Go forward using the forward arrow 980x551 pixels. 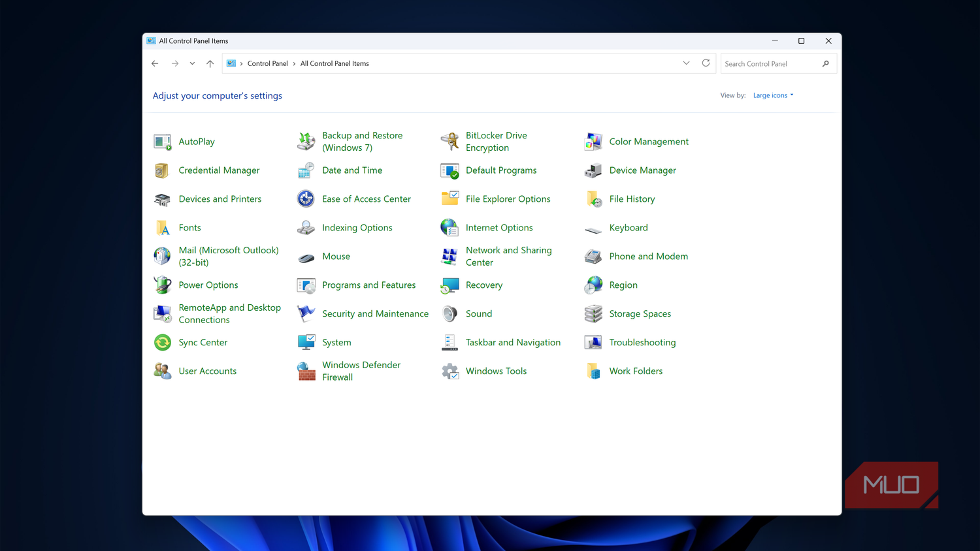click(x=174, y=63)
